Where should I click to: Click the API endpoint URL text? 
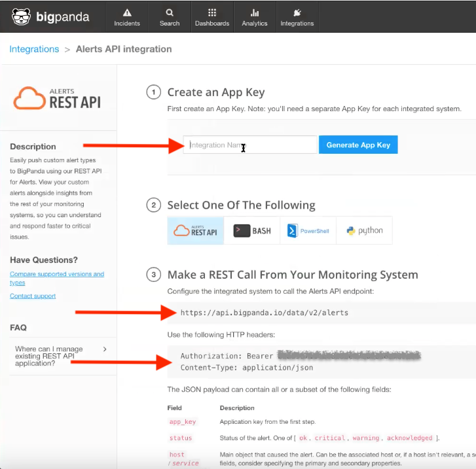tap(265, 313)
